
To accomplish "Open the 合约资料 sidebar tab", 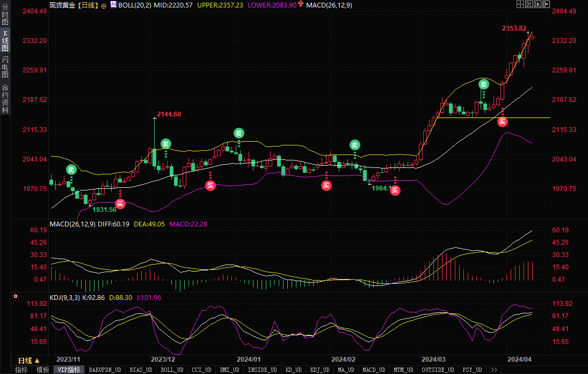I will tap(5, 98).
